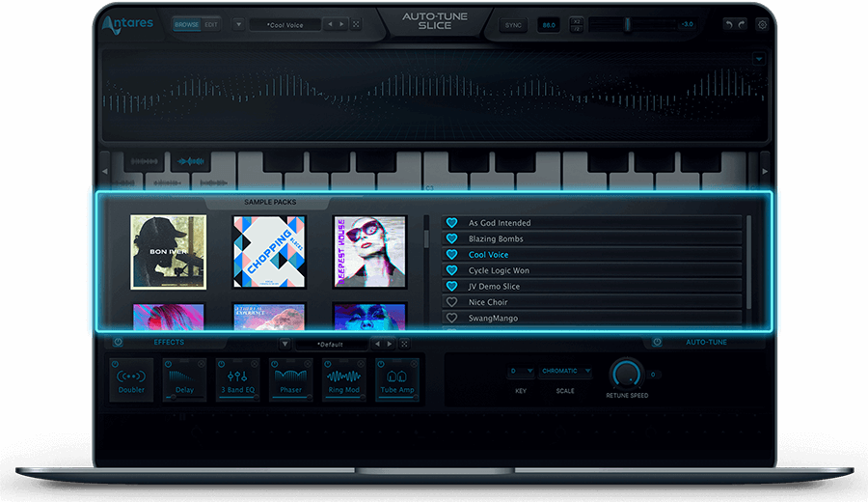Load the previous preset before Cool Voice
868x502 pixels.
(x=330, y=24)
